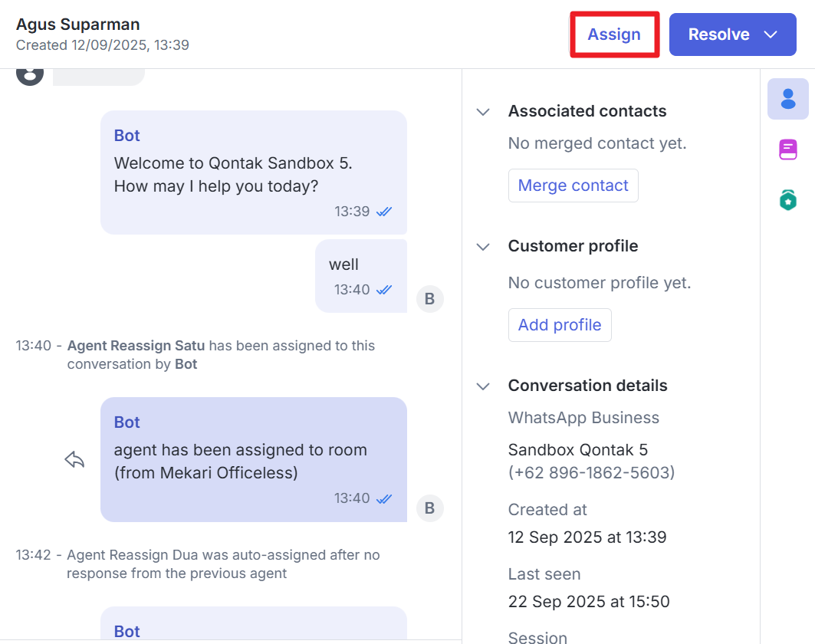Collapse the Customer profile section
Screen dimensions: 815x644
click(x=483, y=247)
